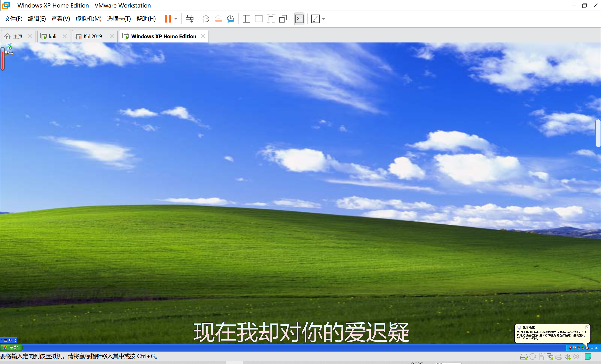Toggle the library sidebar panel icon

[246, 19]
